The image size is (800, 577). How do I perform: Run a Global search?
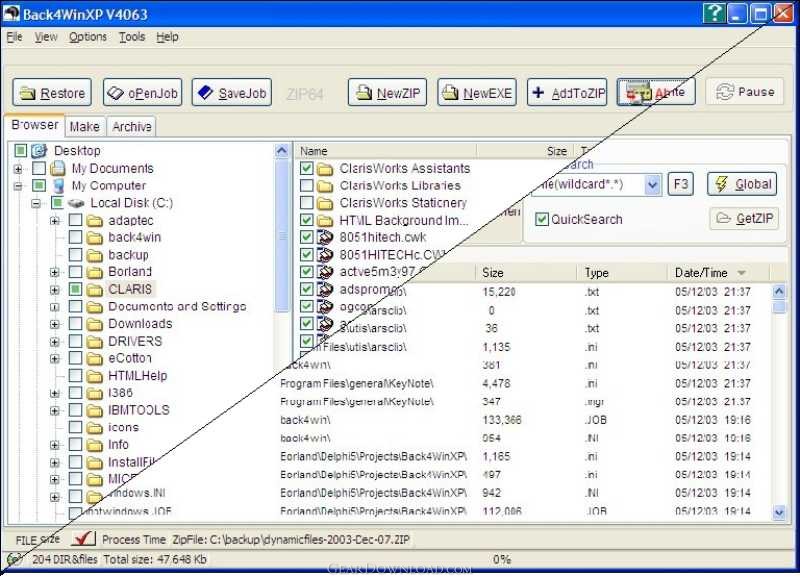[742, 184]
